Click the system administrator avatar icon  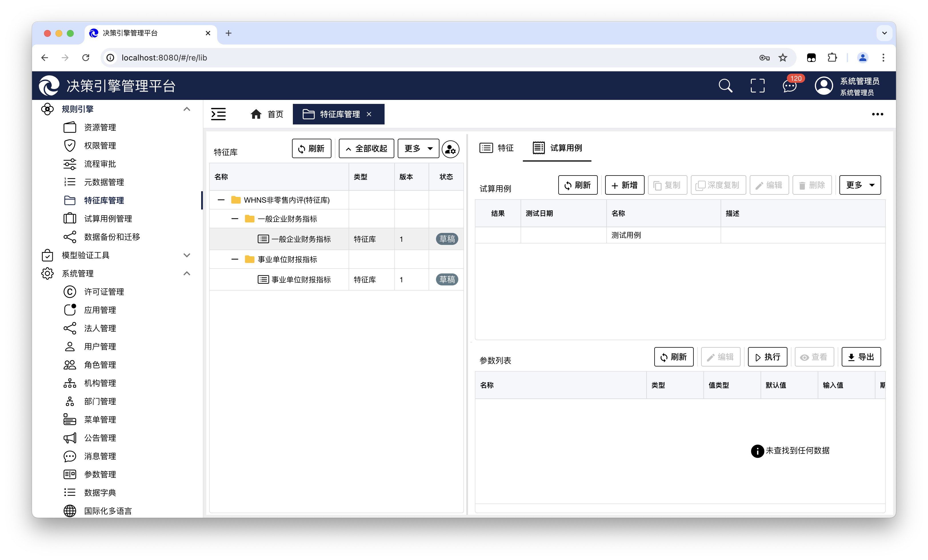pos(824,86)
